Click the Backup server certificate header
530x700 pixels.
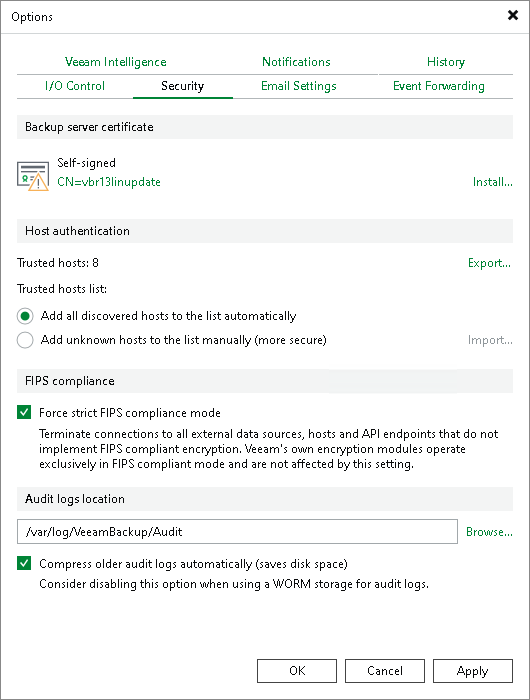(x=265, y=127)
